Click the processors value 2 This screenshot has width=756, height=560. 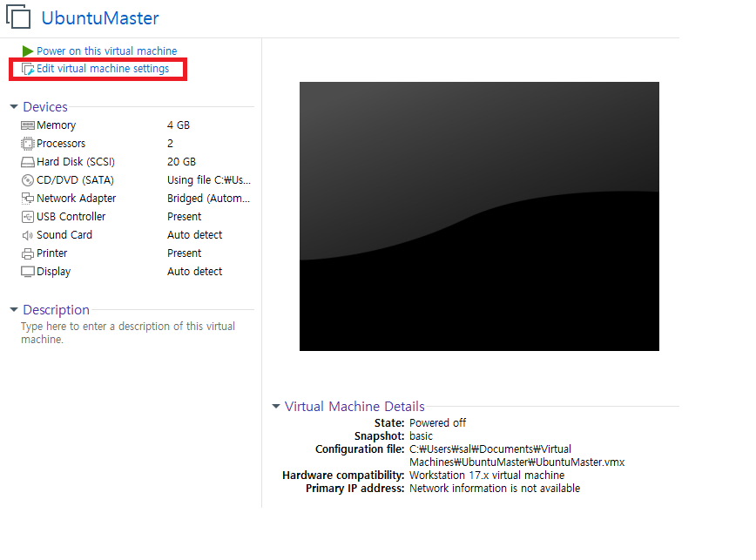170,144
